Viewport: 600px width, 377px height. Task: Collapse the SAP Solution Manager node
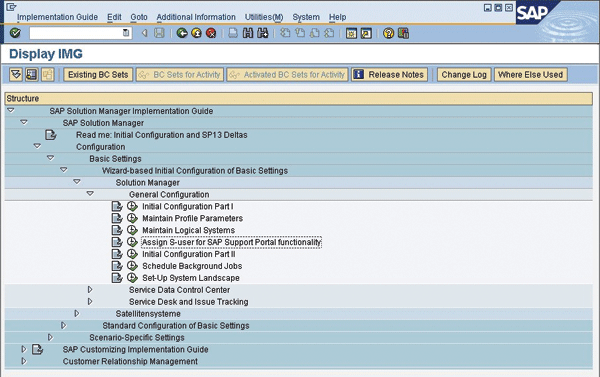[24, 122]
